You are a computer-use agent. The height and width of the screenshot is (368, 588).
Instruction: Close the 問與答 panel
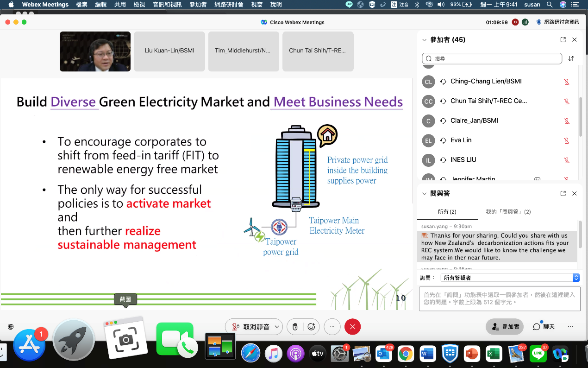(x=575, y=193)
